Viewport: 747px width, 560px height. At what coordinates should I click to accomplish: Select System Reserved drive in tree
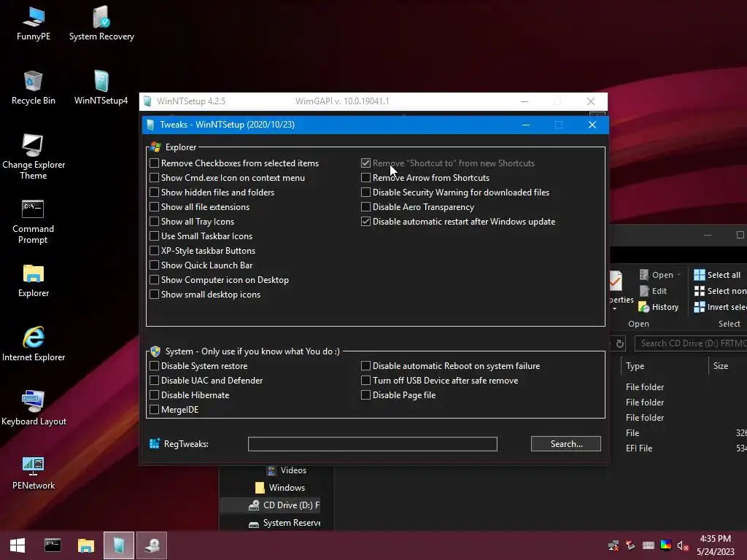click(x=285, y=523)
